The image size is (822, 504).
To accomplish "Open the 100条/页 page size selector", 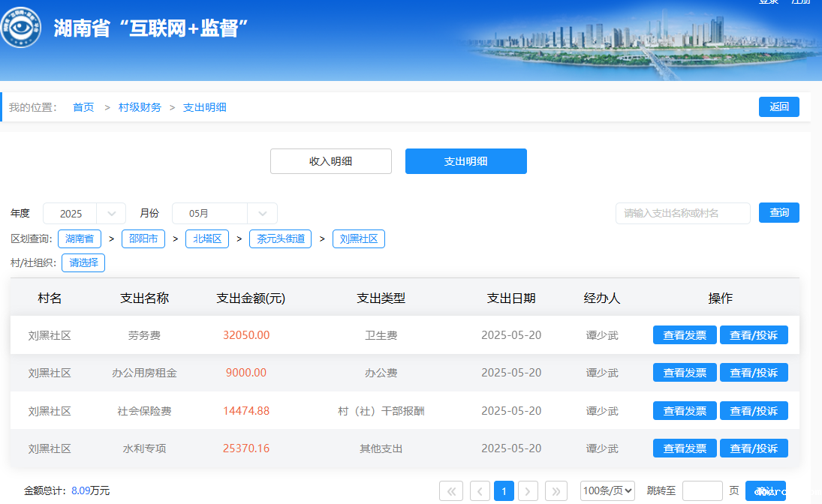I will (608, 491).
